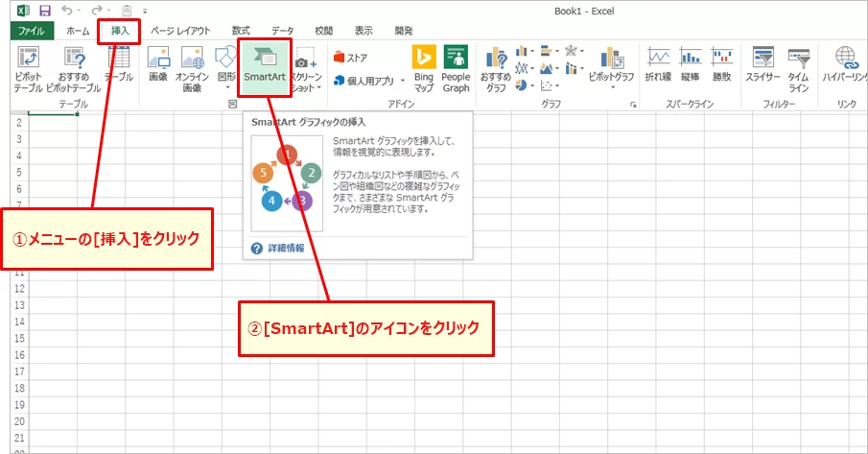Switch to the ページ レイアウト tab
The width and height of the screenshot is (868, 454).
pyautogui.click(x=180, y=31)
